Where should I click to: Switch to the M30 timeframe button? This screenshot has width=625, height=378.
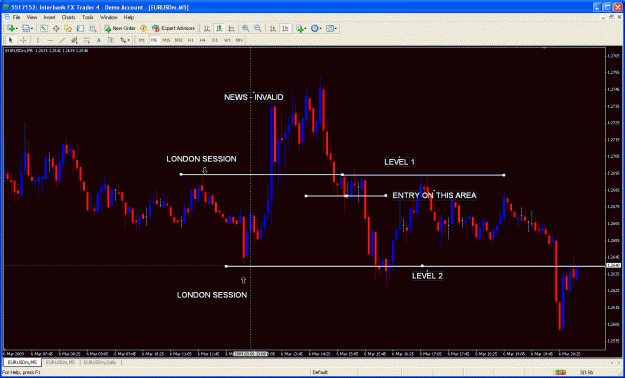point(179,40)
